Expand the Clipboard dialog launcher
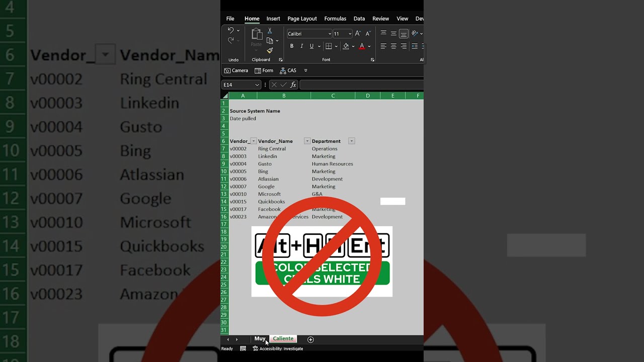This screenshot has height=362, width=644. (x=281, y=60)
